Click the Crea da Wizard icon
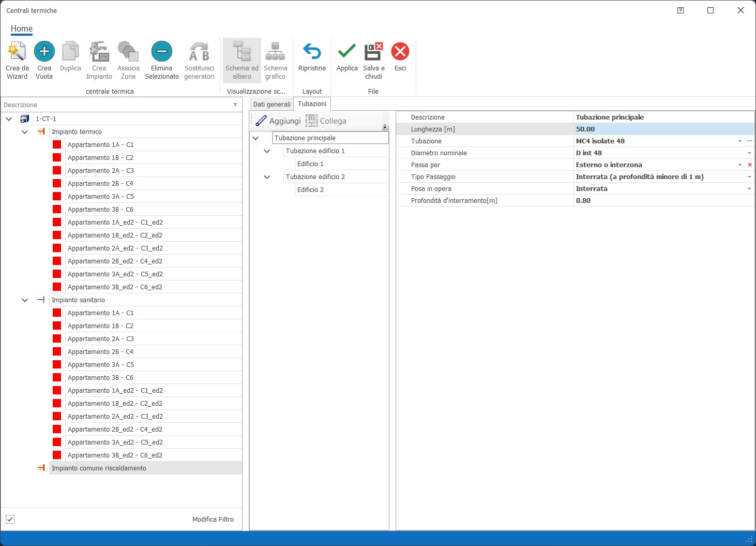 (17, 52)
